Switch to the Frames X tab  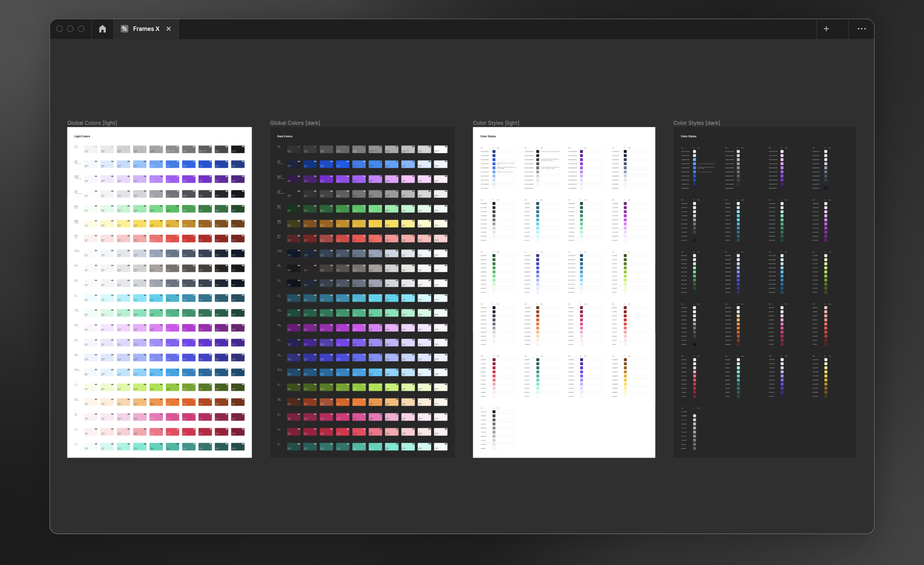coord(146,29)
